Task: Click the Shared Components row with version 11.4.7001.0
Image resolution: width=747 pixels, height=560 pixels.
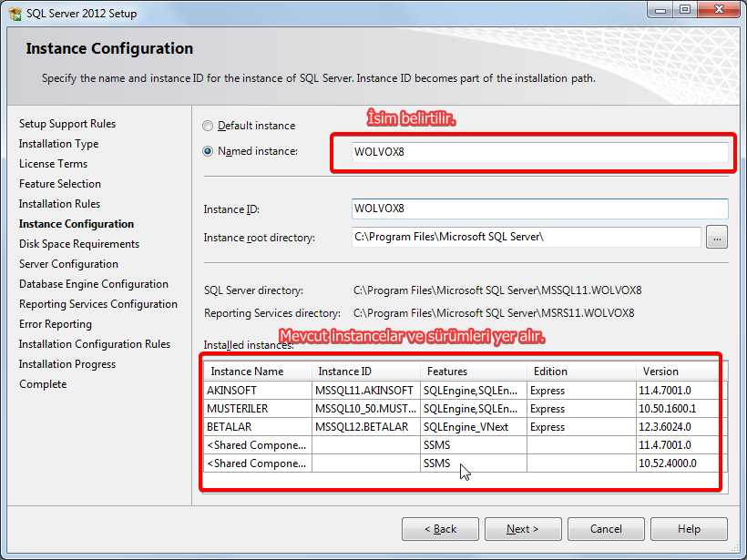Action: coord(466,445)
